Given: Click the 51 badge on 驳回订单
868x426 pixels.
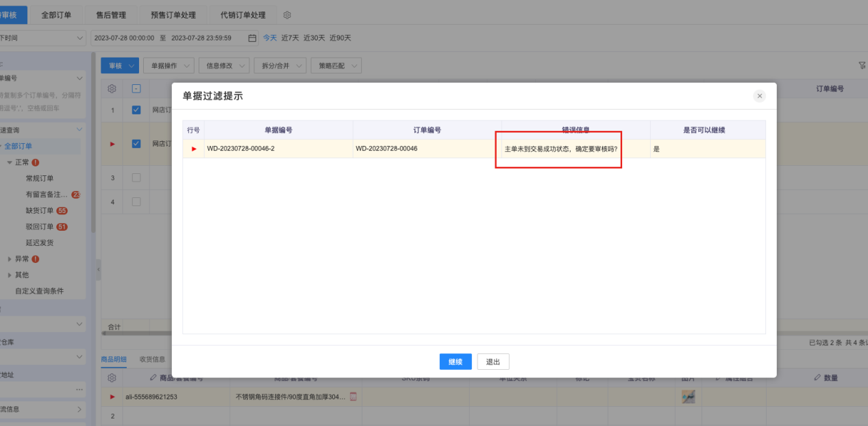Looking at the screenshot, I should 62,227.
